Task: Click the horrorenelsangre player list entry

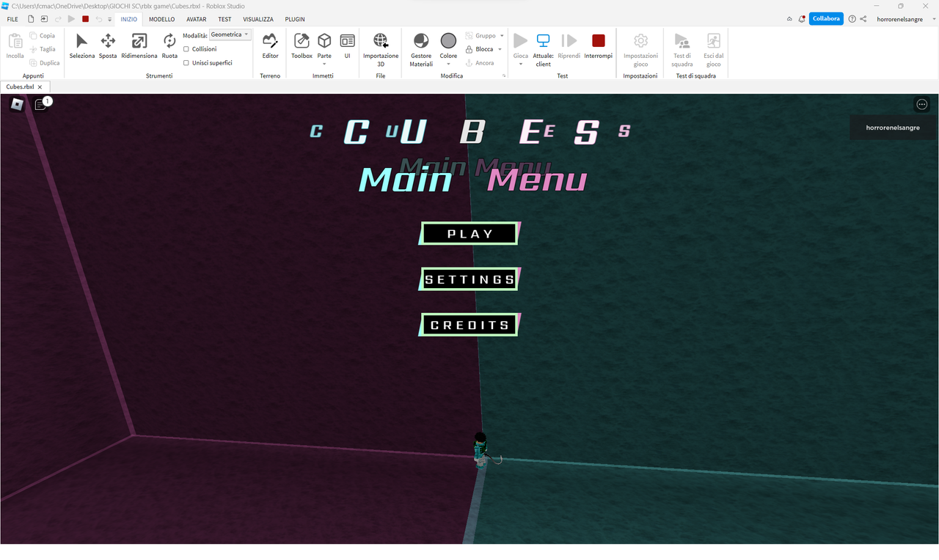Action: pyautogui.click(x=893, y=128)
